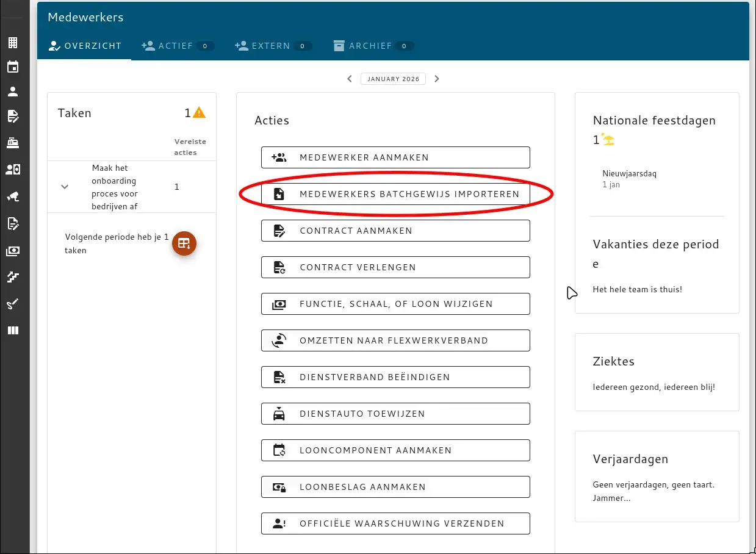756x554 pixels.
Task: Click the banknotes icon in sidebar
Action: pyautogui.click(x=13, y=251)
